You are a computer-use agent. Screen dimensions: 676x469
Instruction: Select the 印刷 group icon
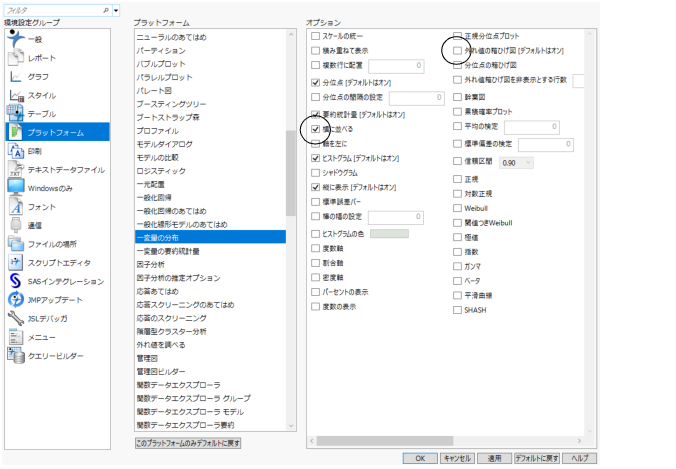16,151
